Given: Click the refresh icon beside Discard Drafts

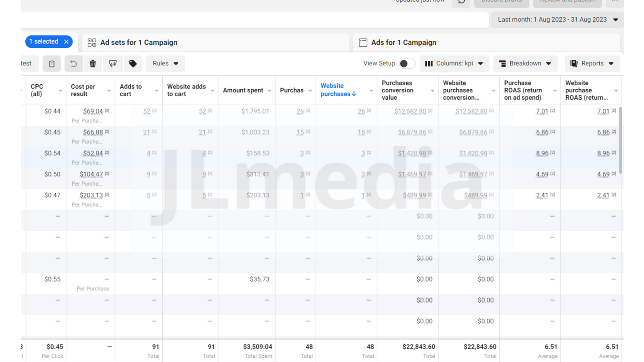Looking at the screenshot, I should point(461,2).
